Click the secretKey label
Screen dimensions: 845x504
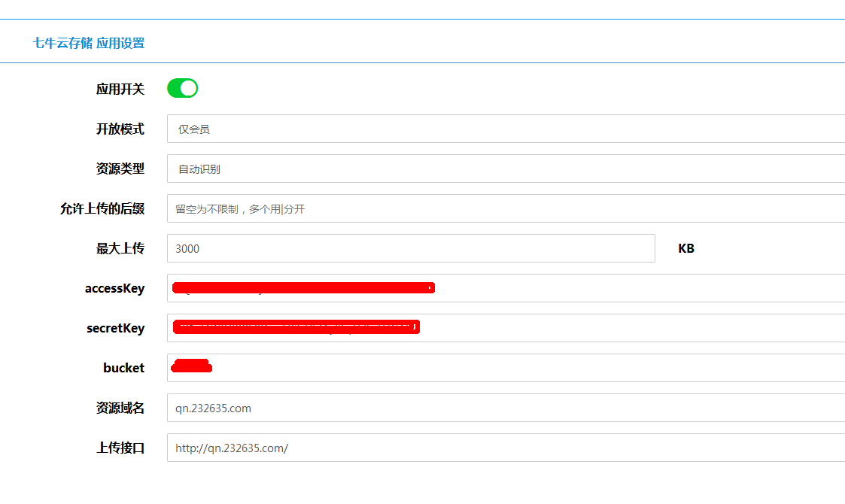coord(116,328)
